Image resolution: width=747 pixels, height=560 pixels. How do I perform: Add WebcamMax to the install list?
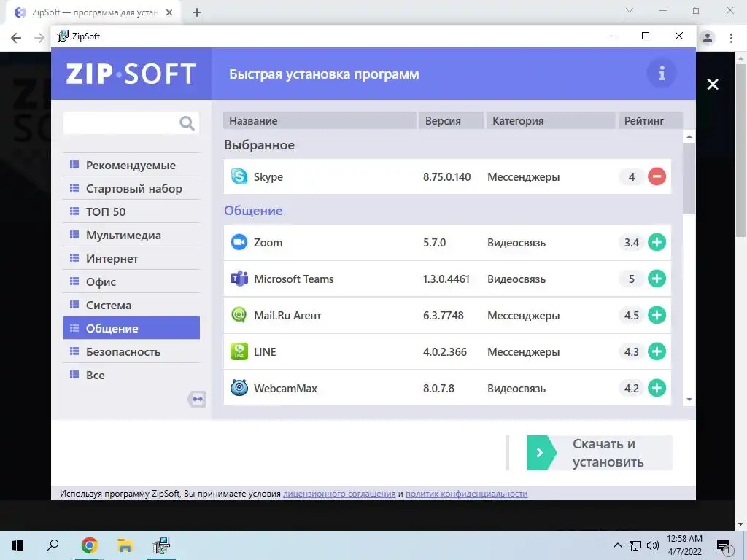pos(657,388)
